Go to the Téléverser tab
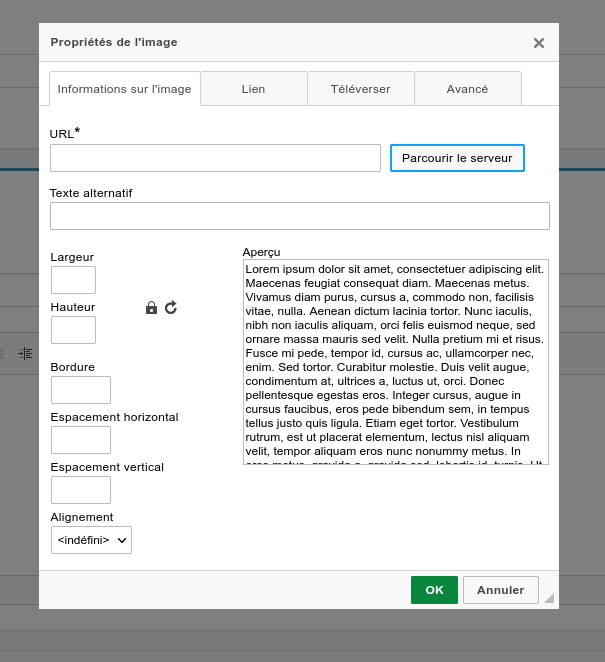The height and width of the screenshot is (662, 605). pos(360,89)
